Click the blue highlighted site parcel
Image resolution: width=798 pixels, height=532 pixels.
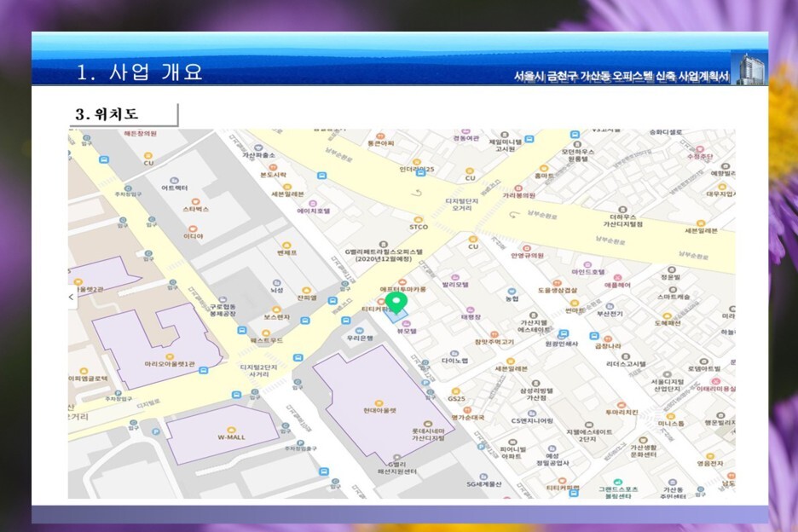point(396,315)
